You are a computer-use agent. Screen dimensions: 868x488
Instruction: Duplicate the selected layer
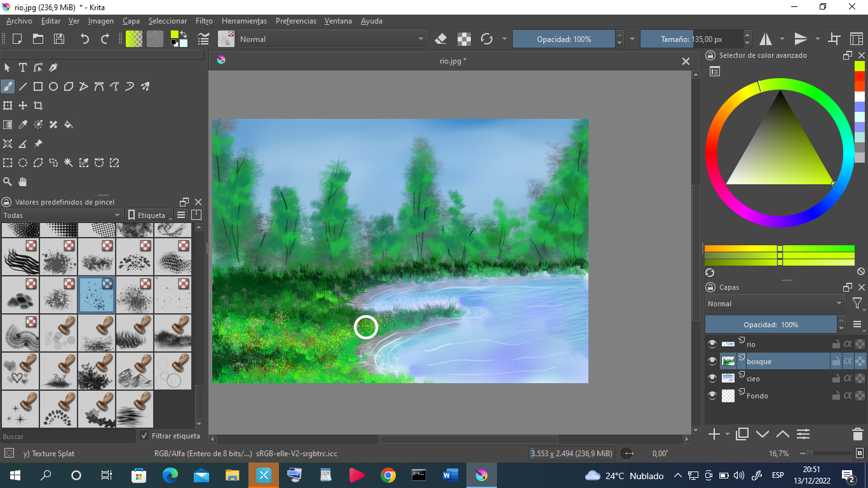(x=742, y=435)
